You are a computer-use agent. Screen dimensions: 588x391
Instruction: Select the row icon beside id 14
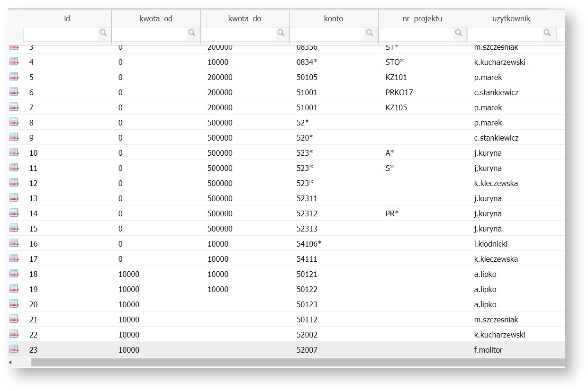point(14,213)
